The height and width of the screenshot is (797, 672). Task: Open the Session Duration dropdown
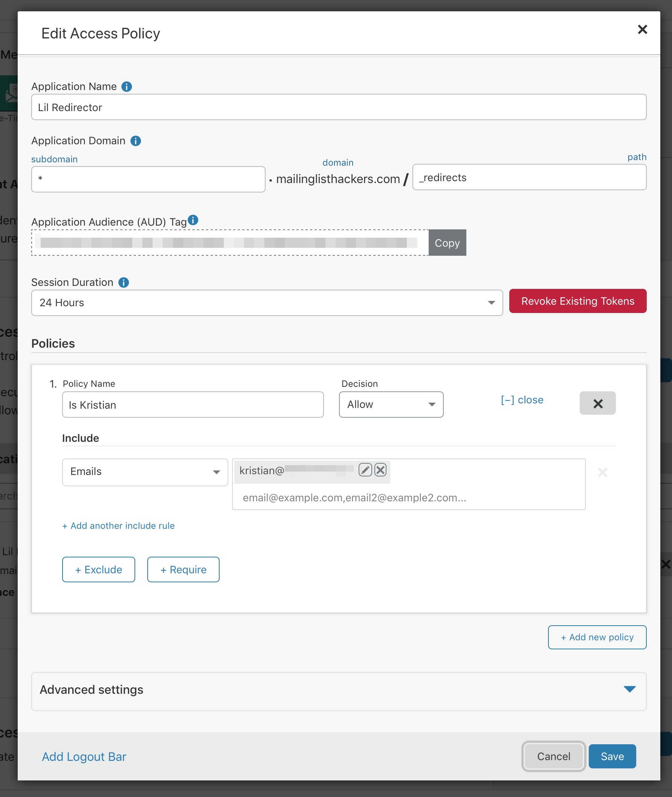(x=267, y=303)
